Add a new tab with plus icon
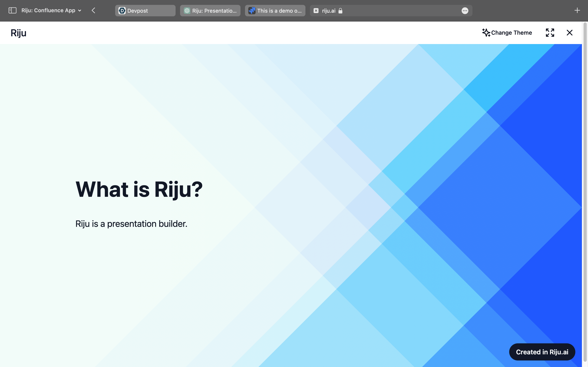The width and height of the screenshot is (588, 367). 577,10
